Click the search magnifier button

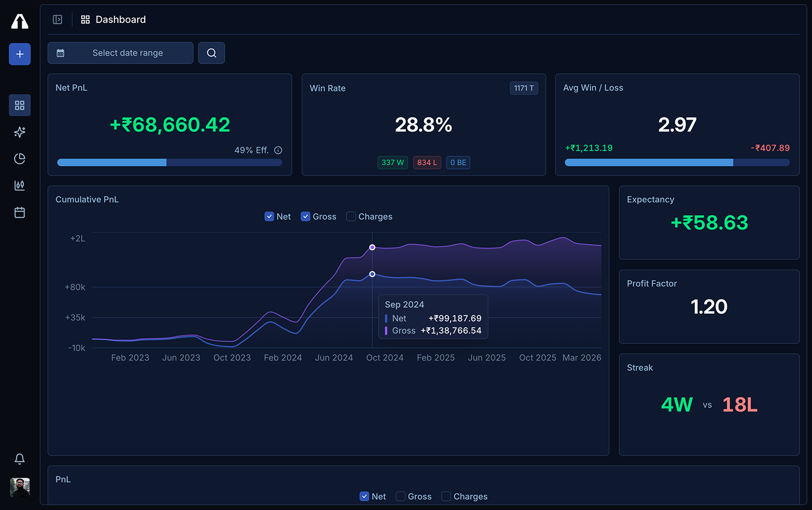[x=211, y=53]
